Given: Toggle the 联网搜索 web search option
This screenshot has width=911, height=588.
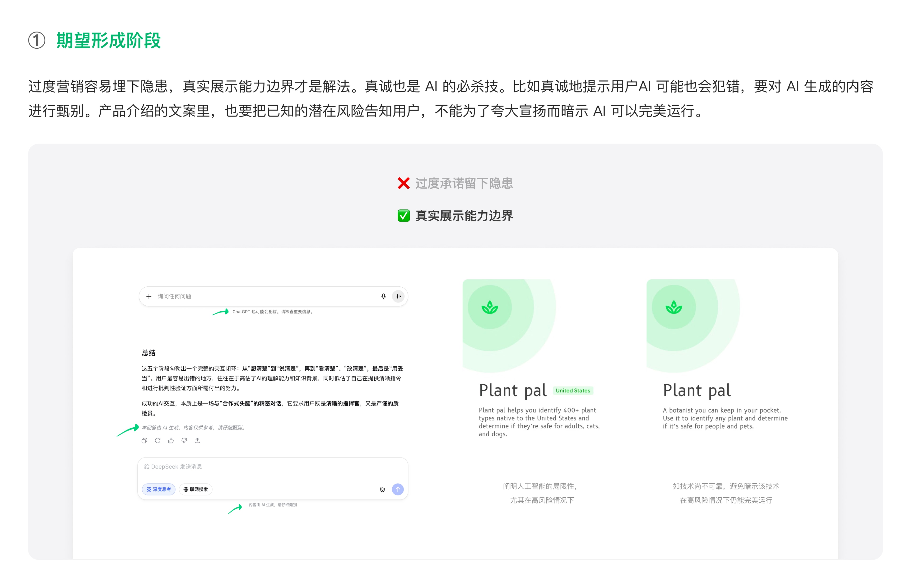Looking at the screenshot, I should (195, 490).
